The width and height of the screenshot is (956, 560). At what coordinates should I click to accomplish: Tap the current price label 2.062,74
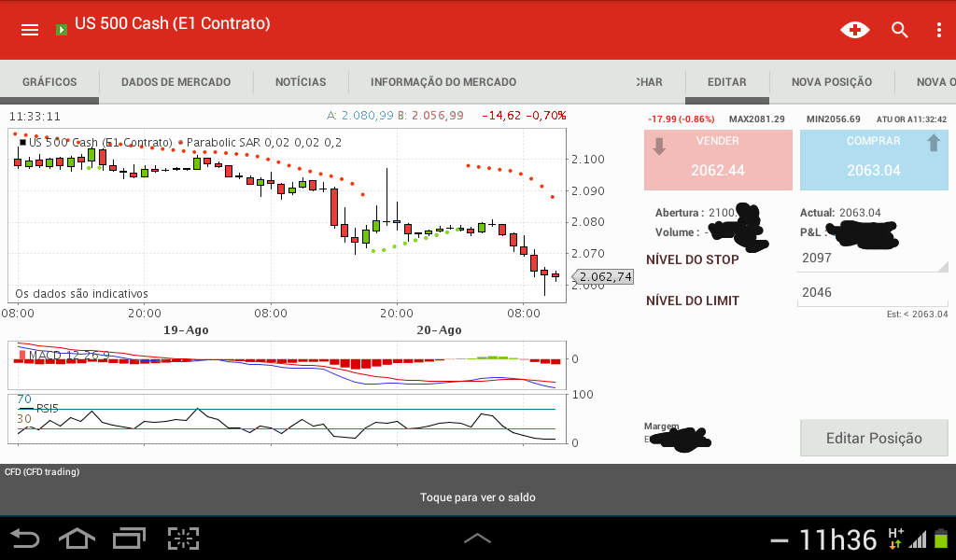tap(605, 276)
